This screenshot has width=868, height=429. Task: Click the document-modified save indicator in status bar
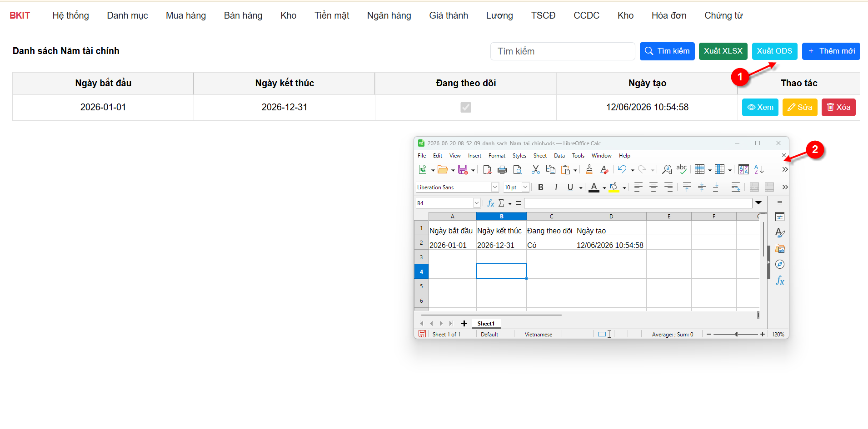422,334
